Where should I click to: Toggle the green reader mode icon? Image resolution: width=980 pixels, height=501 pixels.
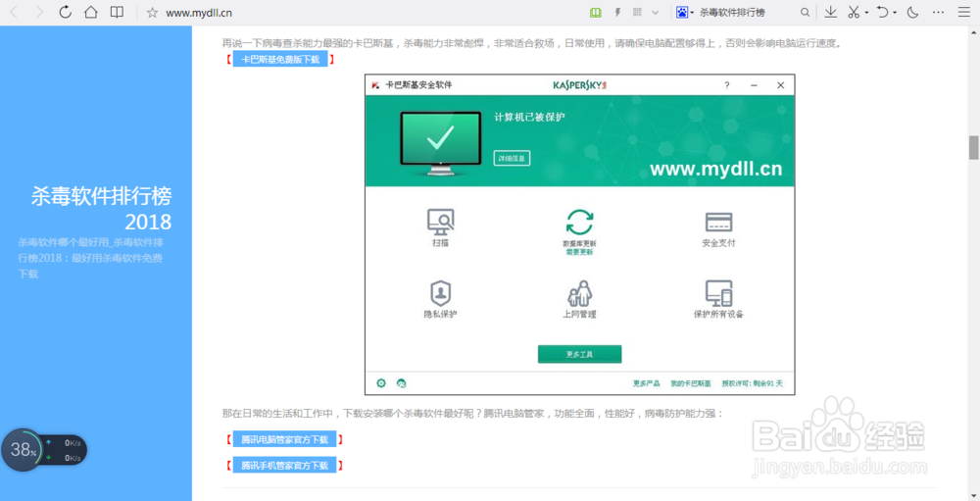point(596,13)
